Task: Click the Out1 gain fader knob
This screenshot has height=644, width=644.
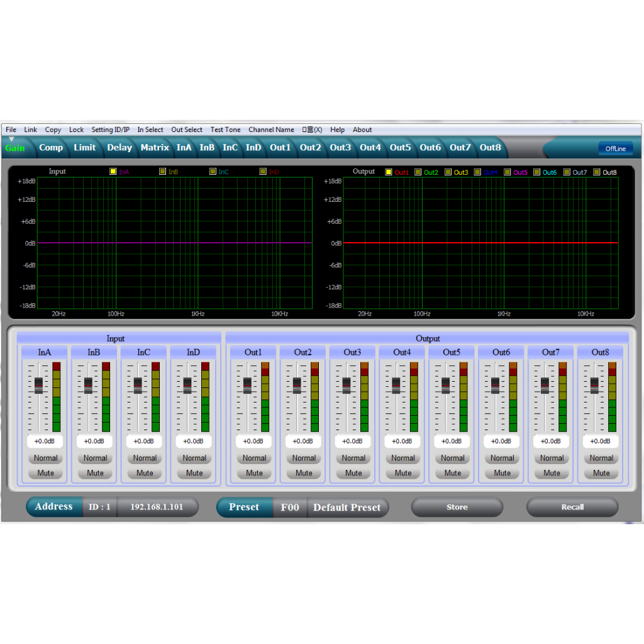Action: click(x=247, y=386)
